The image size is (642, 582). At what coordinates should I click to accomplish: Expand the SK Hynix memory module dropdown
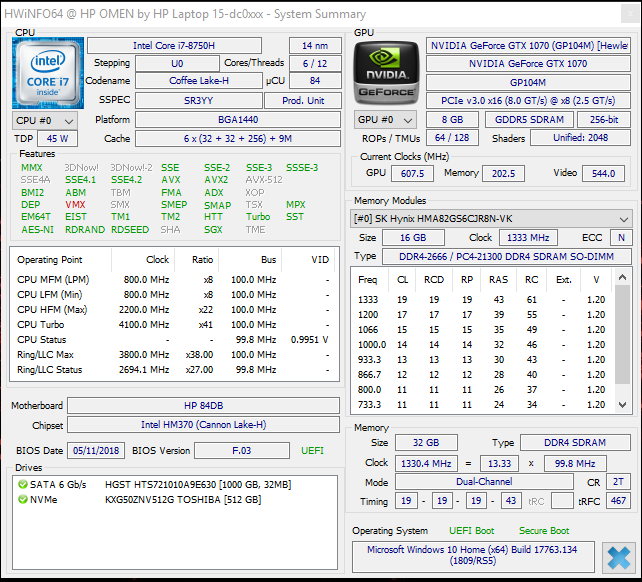click(491, 219)
